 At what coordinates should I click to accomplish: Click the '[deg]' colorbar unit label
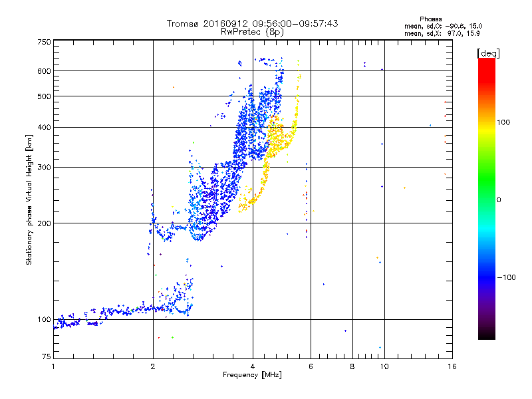[488, 53]
